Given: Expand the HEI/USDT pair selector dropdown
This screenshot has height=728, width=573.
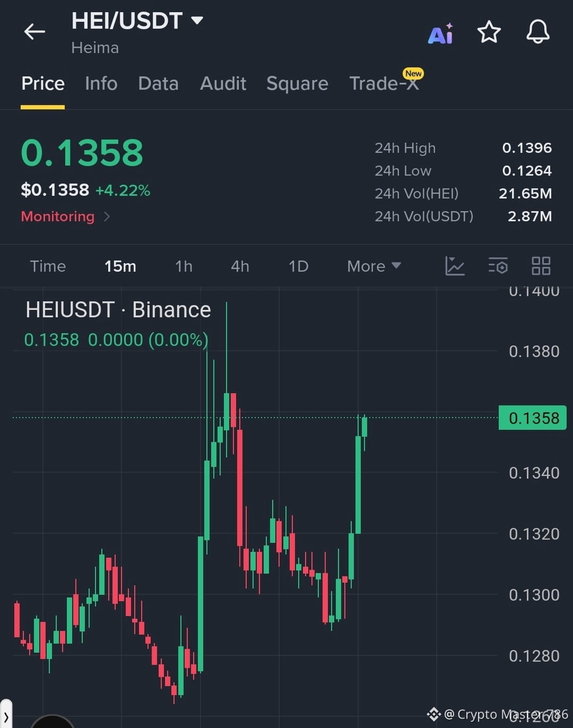Looking at the screenshot, I should coord(197,21).
